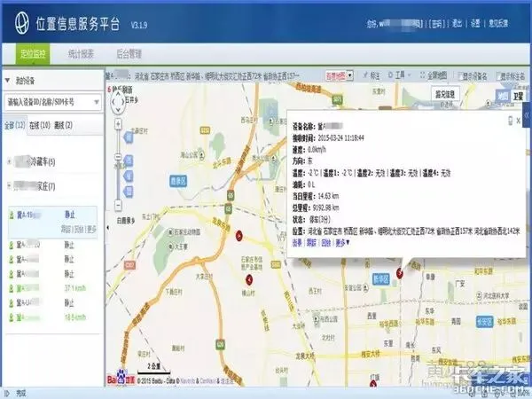
Task: Click 回放 in the selected device row
Action: [78, 229]
